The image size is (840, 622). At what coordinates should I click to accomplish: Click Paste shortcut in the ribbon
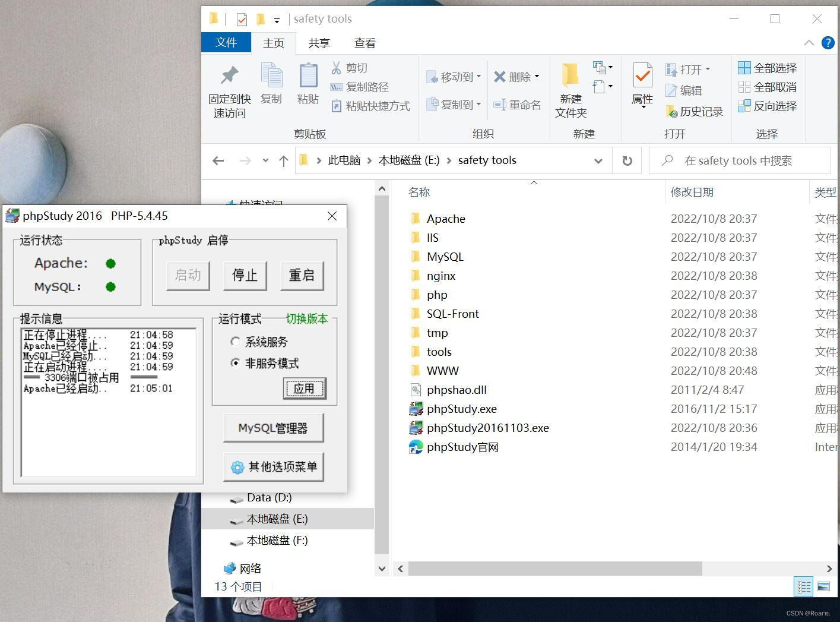pyautogui.click(x=370, y=106)
